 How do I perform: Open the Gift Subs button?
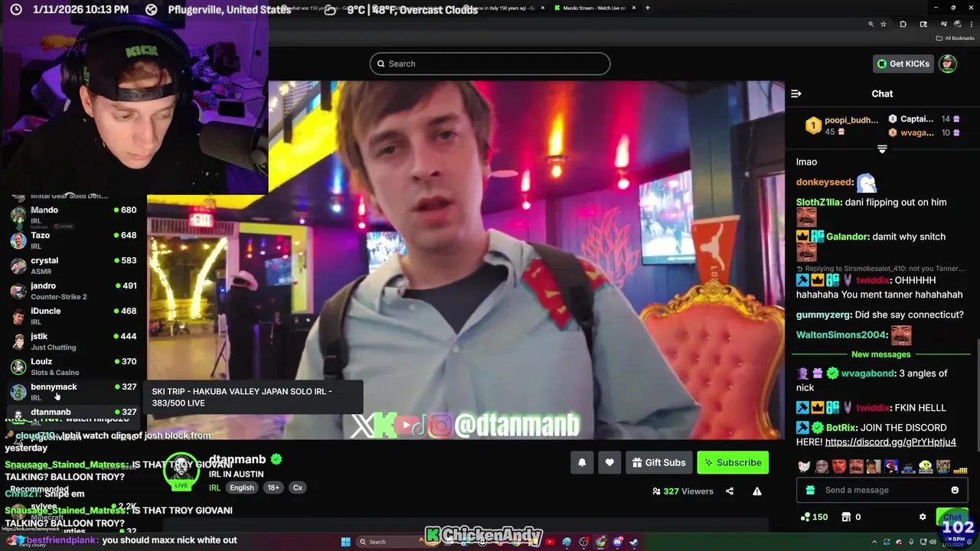(x=658, y=462)
